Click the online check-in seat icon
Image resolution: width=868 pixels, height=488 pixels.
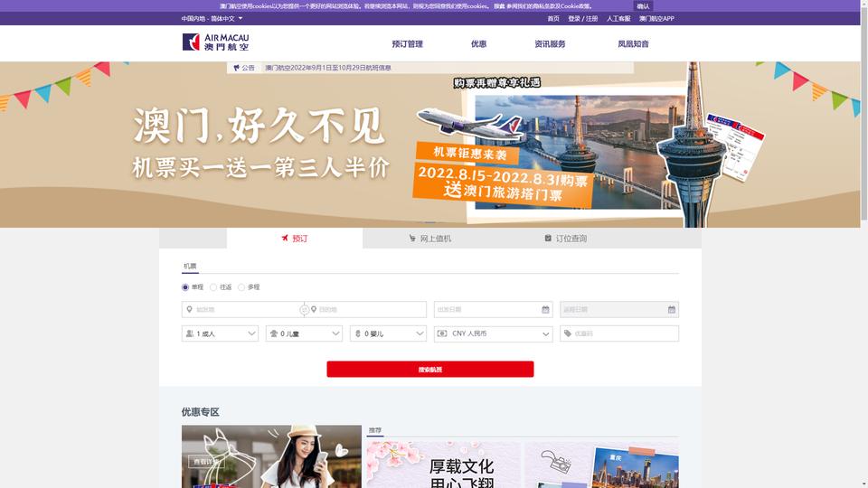pyautogui.click(x=412, y=238)
